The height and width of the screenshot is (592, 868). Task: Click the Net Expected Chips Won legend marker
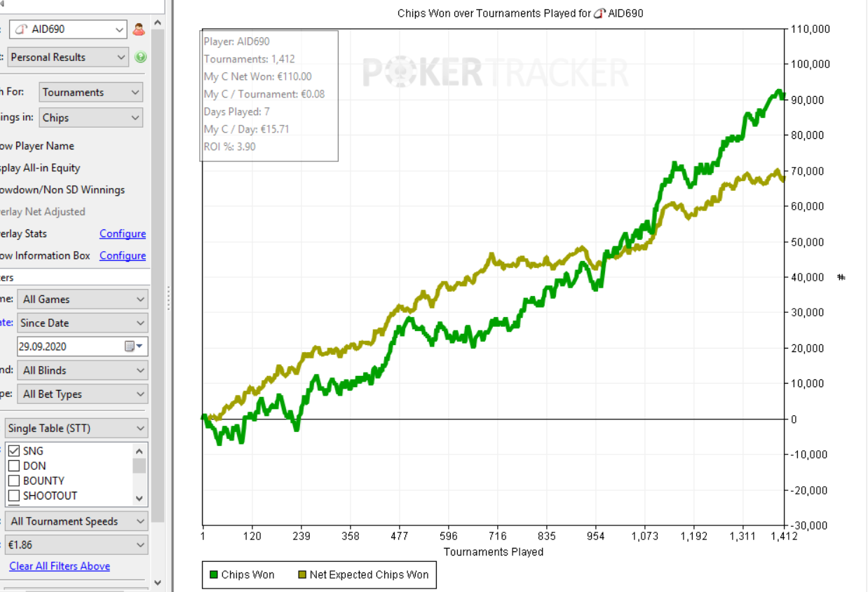pyautogui.click(x=301, y=575)
